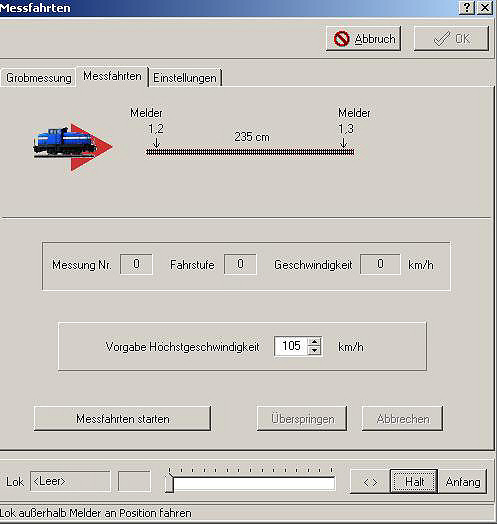Screen dimensions: 497x524
Task: Switch to the Einstellungen tab
Action: click(x=185, y=78)
